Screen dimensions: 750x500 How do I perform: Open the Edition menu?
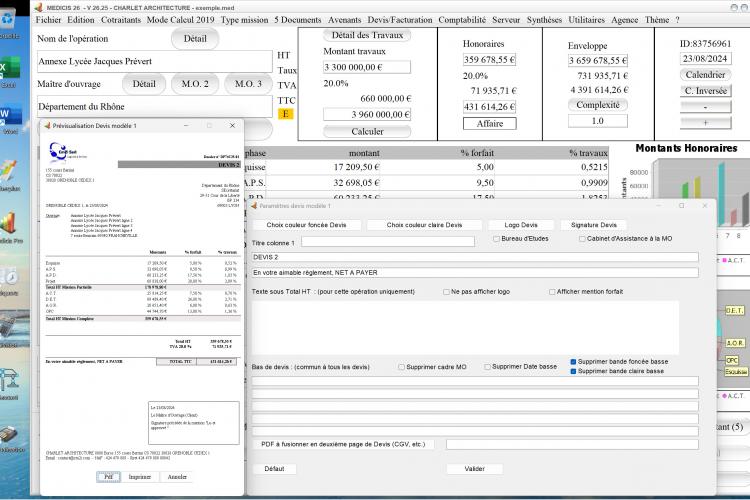[80, 20]
